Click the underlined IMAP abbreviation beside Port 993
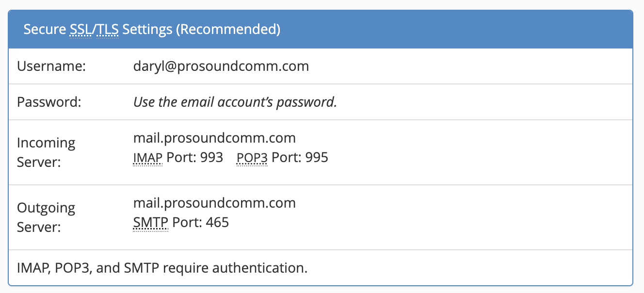 [147, 158]
